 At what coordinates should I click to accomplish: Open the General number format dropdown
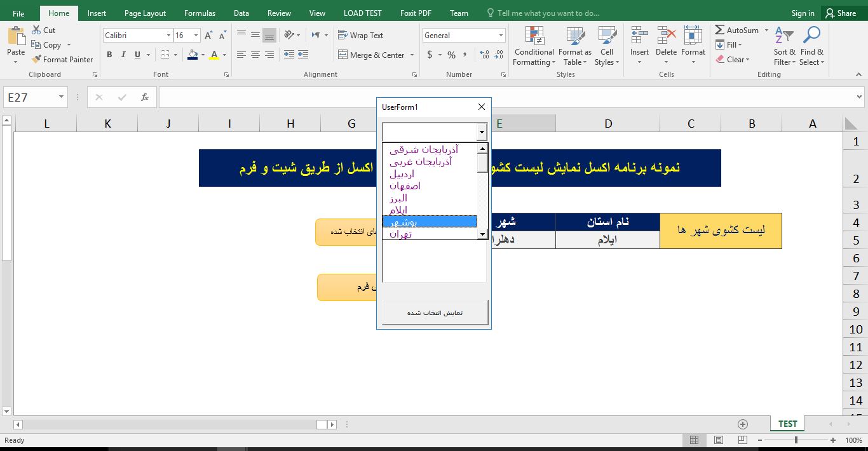(501, 36)
